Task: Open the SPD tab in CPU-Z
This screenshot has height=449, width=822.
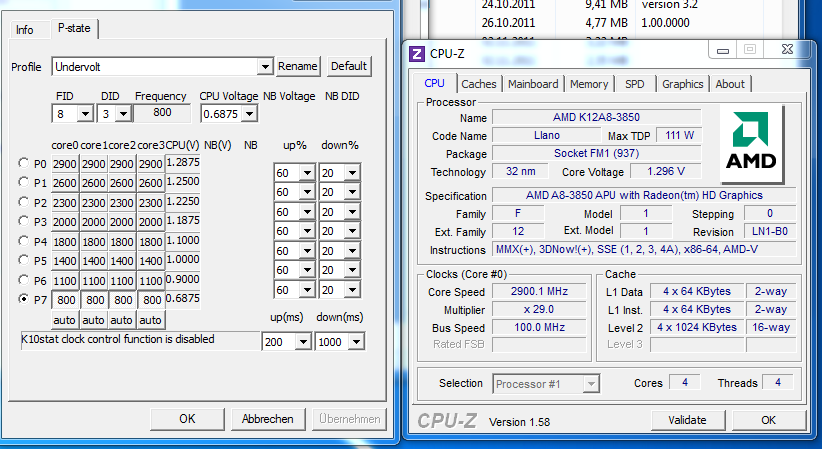Action: pos(634,84)
